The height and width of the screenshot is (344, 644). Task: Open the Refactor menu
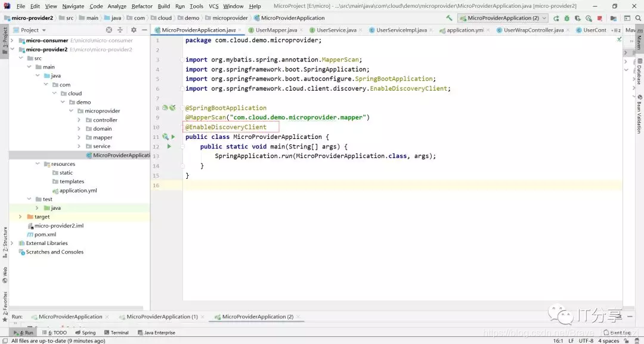[142, 6]
